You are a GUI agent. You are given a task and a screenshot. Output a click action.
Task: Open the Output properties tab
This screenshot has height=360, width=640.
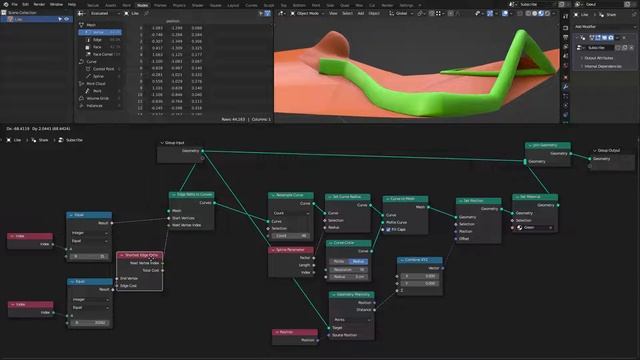click(x=565, y=38)
